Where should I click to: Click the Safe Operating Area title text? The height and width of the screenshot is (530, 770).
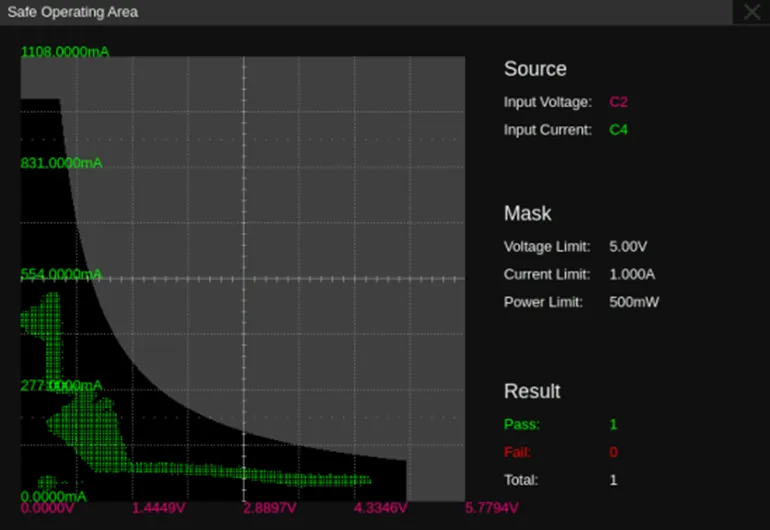coord(73,12)
